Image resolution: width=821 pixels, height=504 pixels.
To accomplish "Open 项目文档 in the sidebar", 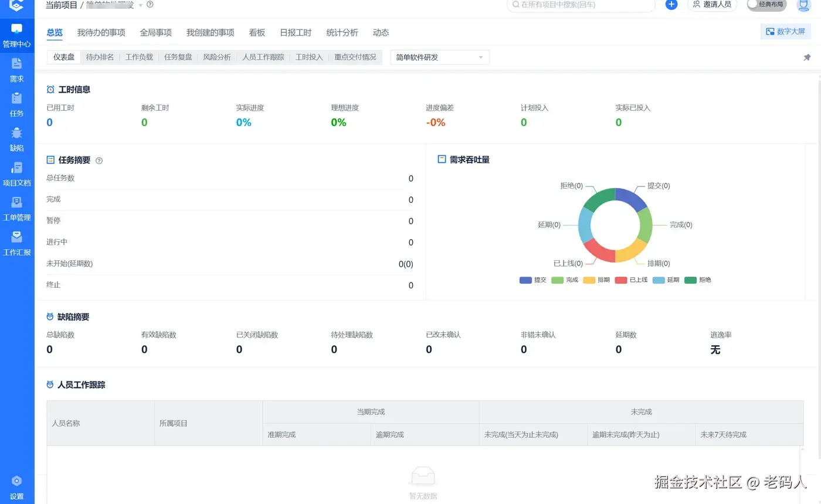I will pos(17,174).
